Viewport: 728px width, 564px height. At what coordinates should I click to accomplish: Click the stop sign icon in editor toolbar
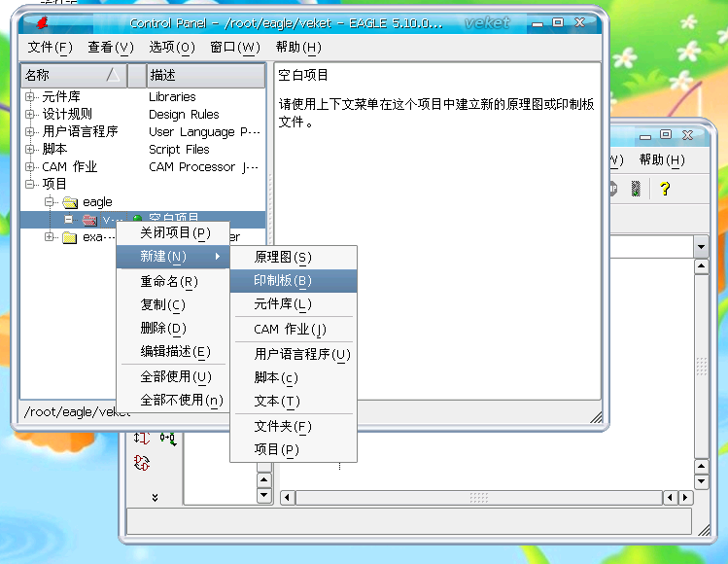(x=613, y=189)
